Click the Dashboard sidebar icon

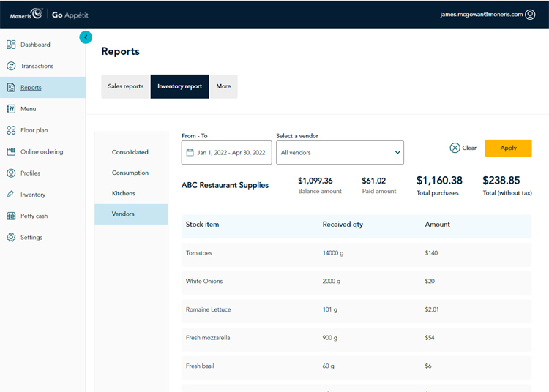11,45
